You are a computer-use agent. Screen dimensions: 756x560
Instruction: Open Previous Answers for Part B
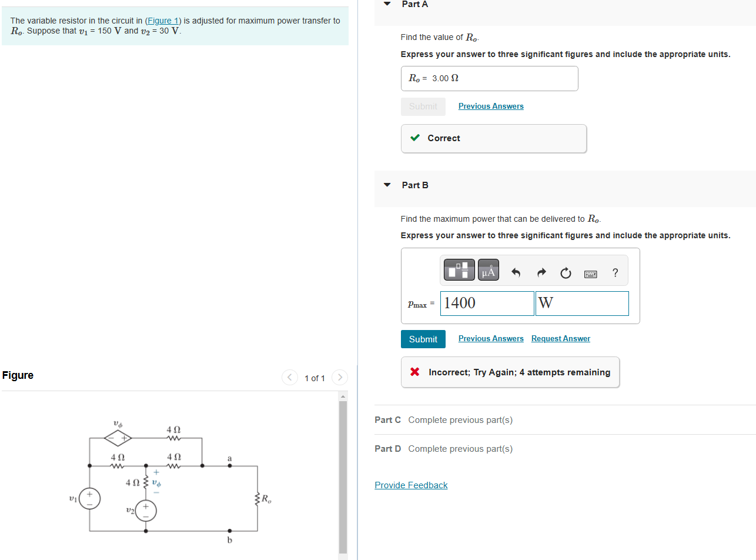coord(490,338)
